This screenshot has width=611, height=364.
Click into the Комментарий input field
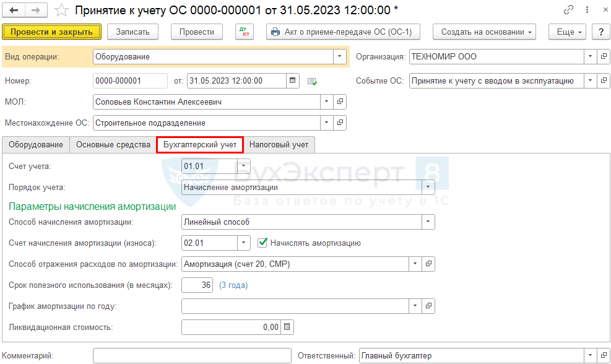pyautogui.click(x=192, y=356)
